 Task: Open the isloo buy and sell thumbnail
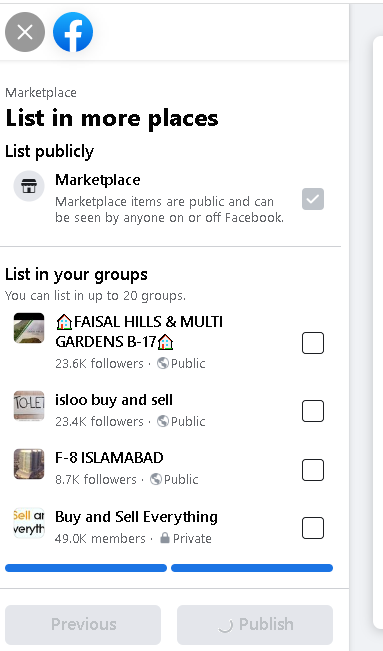pos(29,406)
